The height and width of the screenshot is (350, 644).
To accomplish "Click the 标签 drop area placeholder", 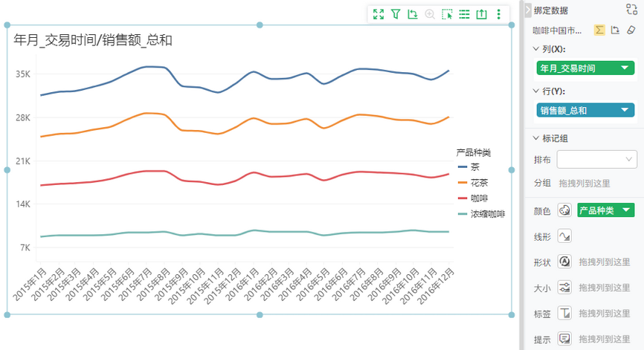I will [605, 314].
